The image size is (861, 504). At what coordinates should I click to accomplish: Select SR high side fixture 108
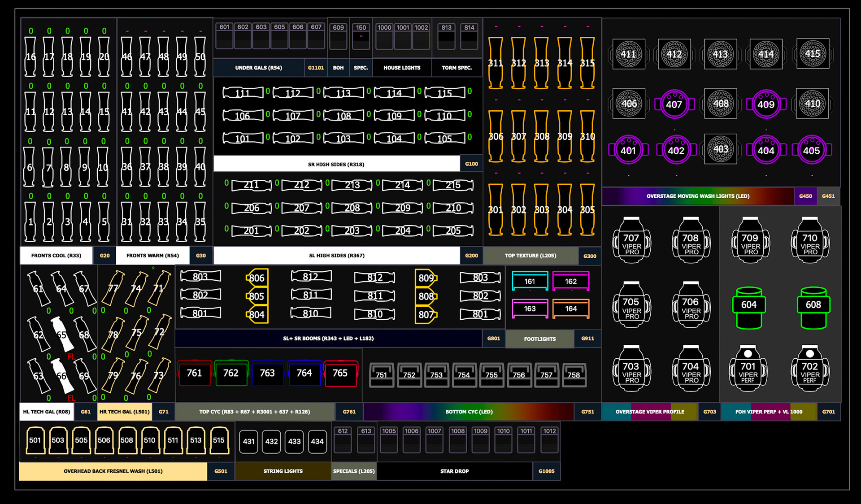click(x=344, y=116)
